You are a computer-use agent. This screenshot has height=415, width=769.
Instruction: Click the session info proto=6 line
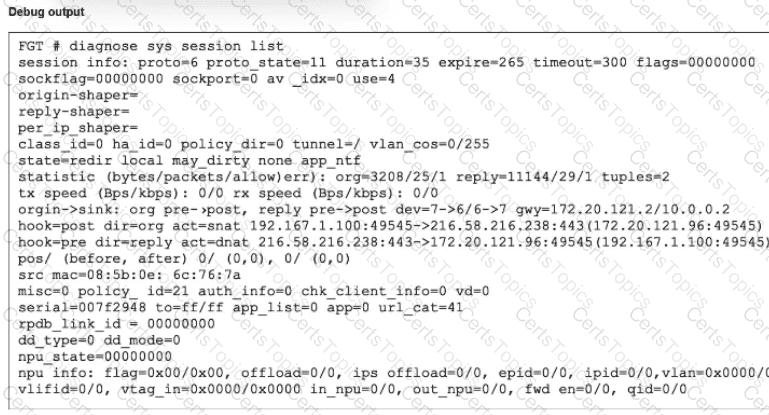[x=385, y=62]
